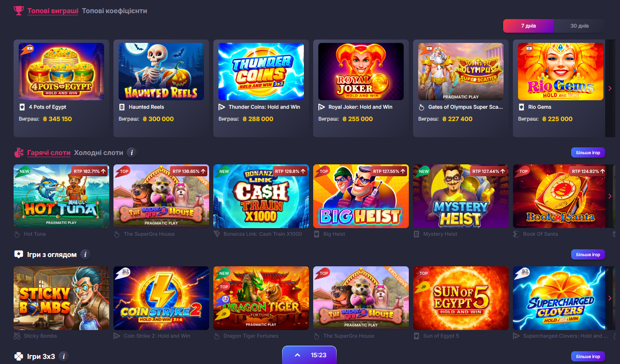Open Haunted Reels game card

[161, 88]
